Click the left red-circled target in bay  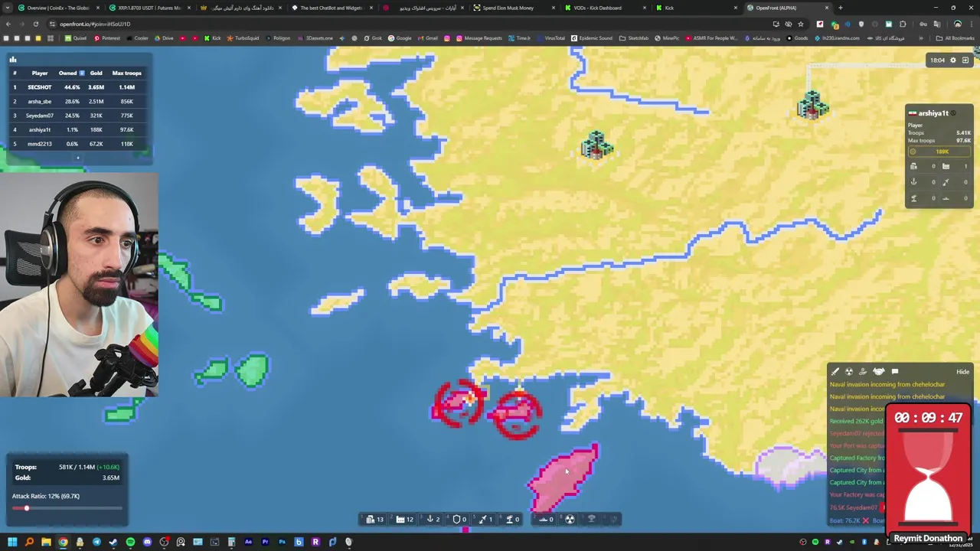(x=459, y=403)
